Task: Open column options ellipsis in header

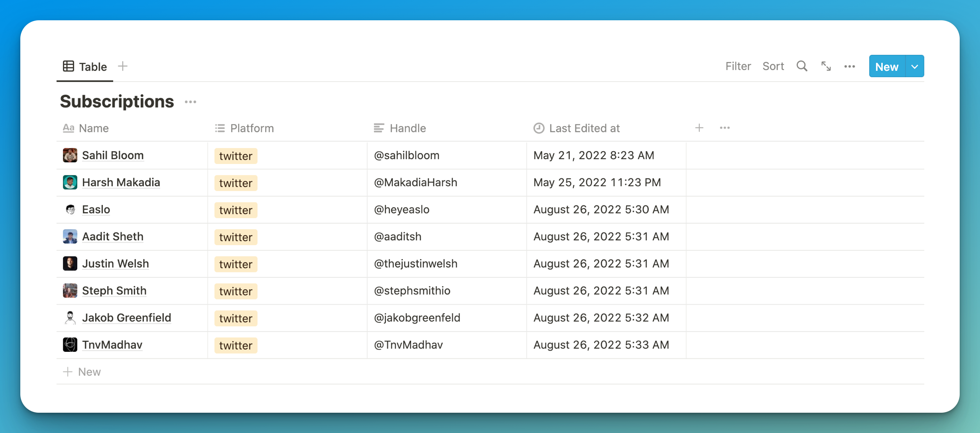Action: coord(724,128)
